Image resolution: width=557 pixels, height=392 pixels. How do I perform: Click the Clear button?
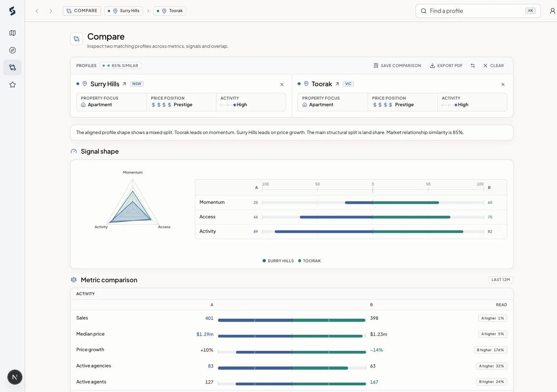[493, 65]
